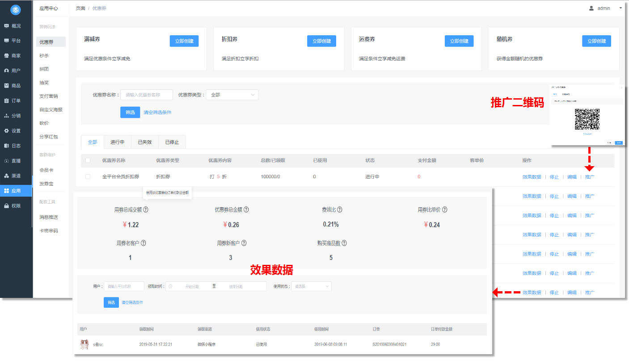The width and height of the screenshot is (629, 364).
Task: Check the 全平台会员折扣券 row checkbox
Action: [x=88, y=176]
